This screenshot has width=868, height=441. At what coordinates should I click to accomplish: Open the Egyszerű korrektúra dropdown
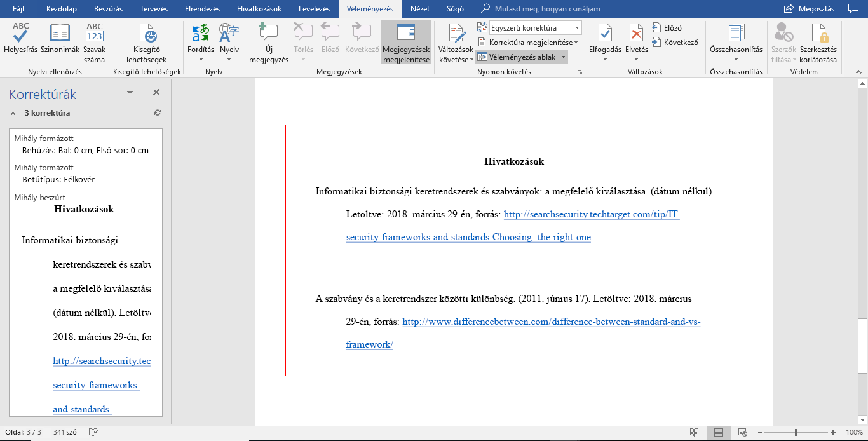[536, 28]
